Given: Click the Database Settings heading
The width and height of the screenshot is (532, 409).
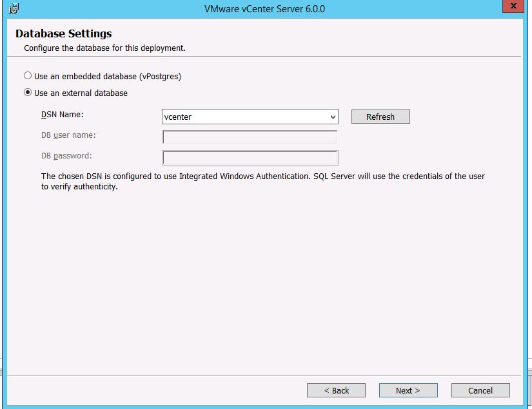Looking at the screenshot, I should 63,33.
